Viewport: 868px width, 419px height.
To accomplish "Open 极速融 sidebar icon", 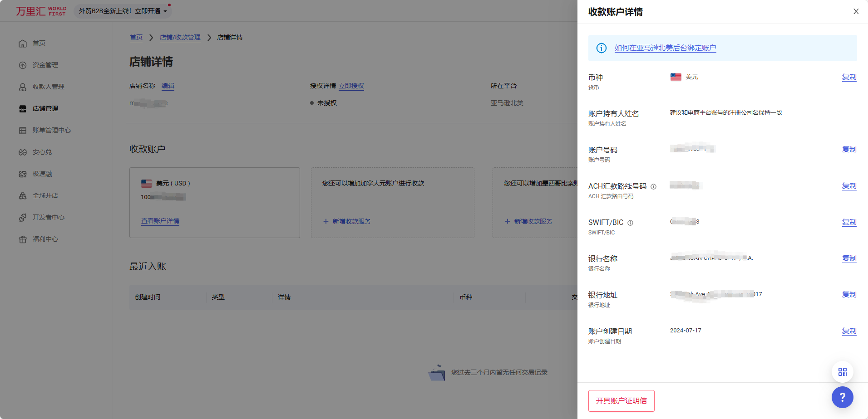I will click(23, 174).
